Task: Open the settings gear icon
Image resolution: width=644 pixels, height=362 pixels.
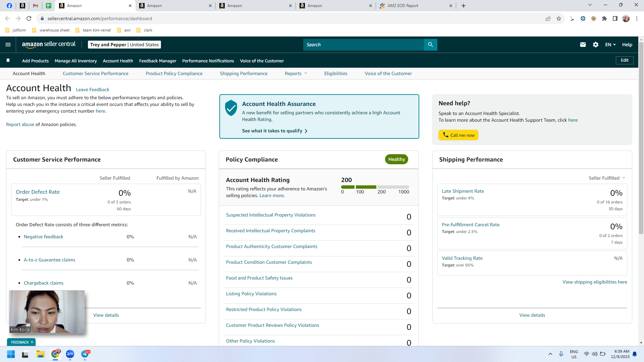Action: tap(596, 45)
